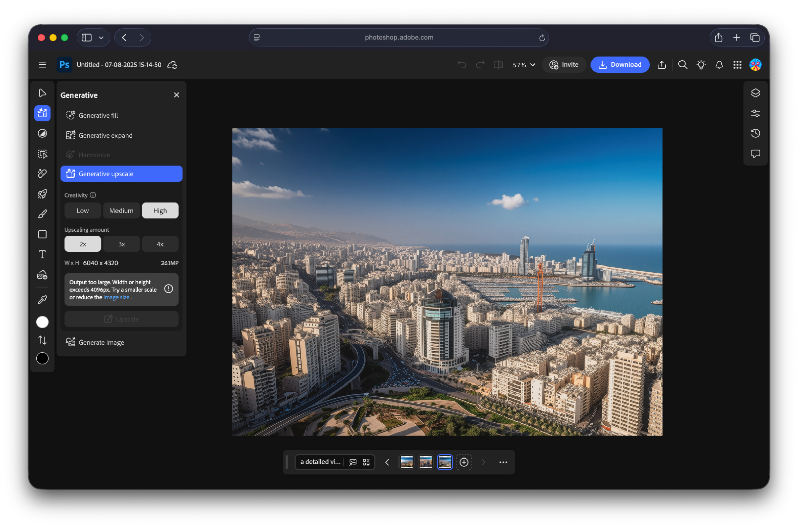Select the Brush tool

(x=42, y=213)
